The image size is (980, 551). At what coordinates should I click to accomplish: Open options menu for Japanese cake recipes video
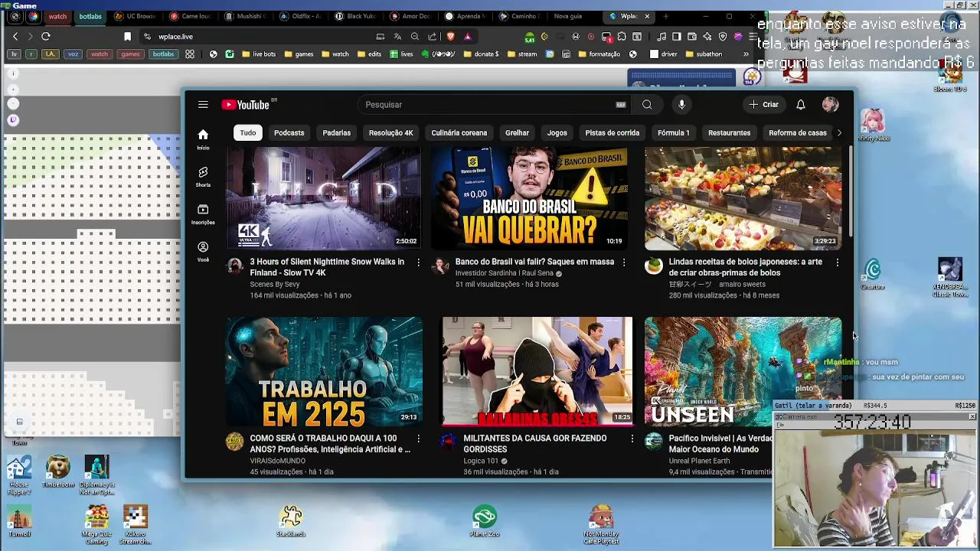coord(837,262)
